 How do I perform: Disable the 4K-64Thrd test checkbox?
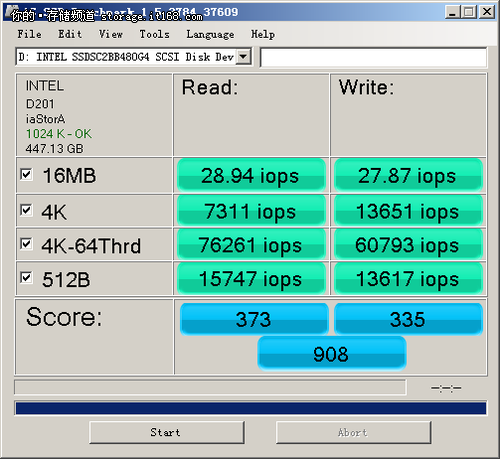coord(26,244)
